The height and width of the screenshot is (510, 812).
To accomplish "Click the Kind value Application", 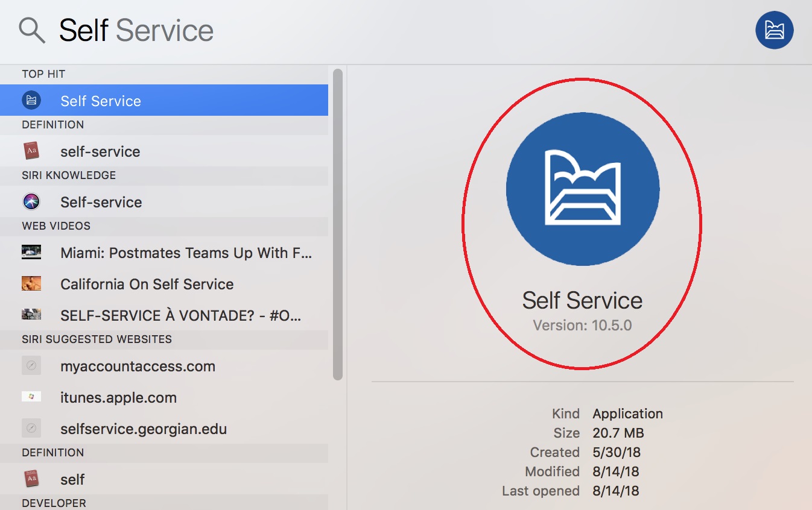I will click(627, 414).
